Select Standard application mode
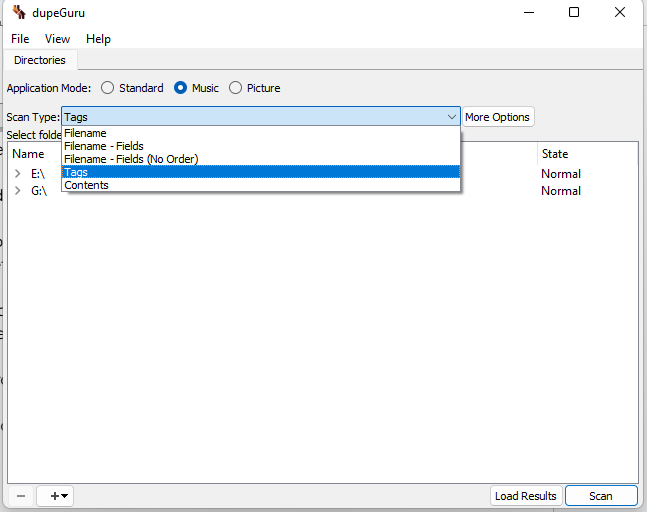This screenshot has height=512, width=647. pos(132,88)
